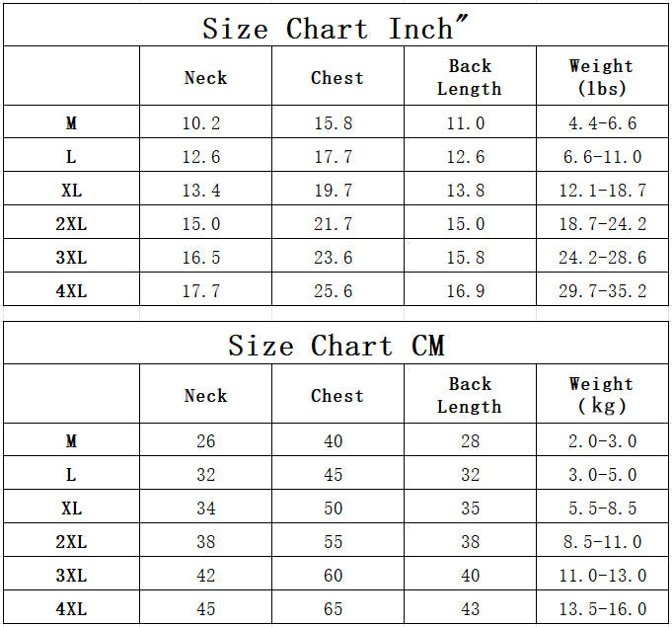Click the "Size Chart CM" title
672x627 pixels.
(336, 346)
